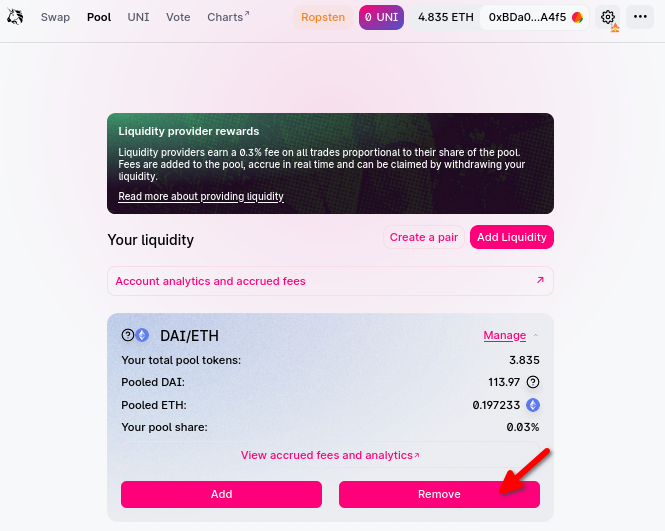Click the Ethereum icon next to Pooled ETH

(x=533, y=405)
